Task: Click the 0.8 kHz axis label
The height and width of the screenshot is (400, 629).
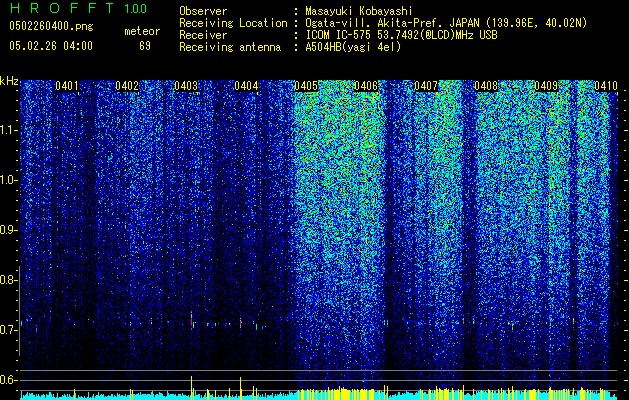Action: pos(8,280)
